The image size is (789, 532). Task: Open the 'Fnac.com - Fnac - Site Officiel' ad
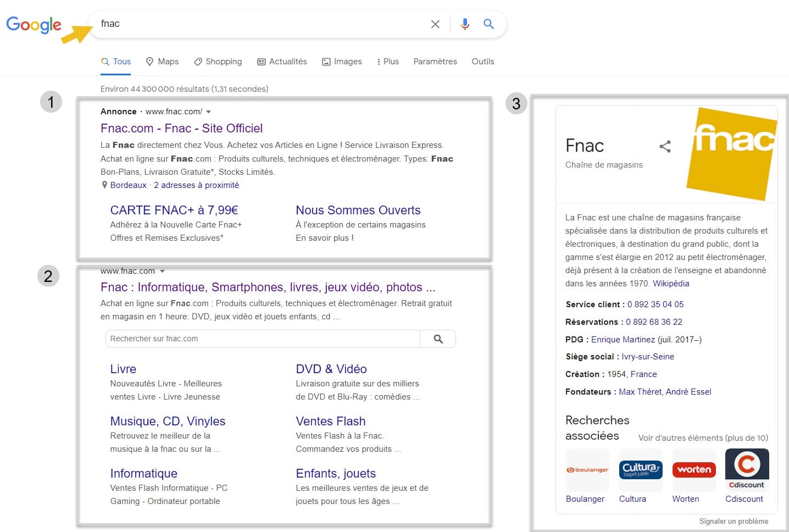[181, 128]
